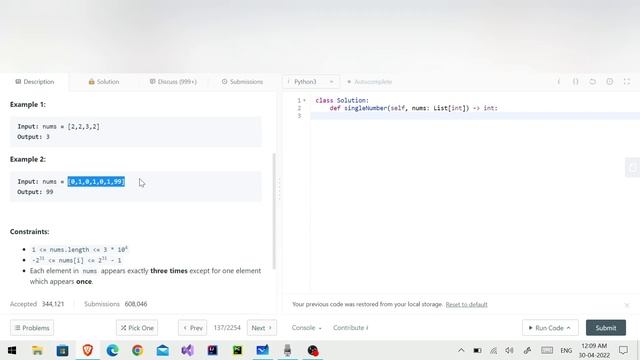Click the curly braces format code icon

(576, 82)
